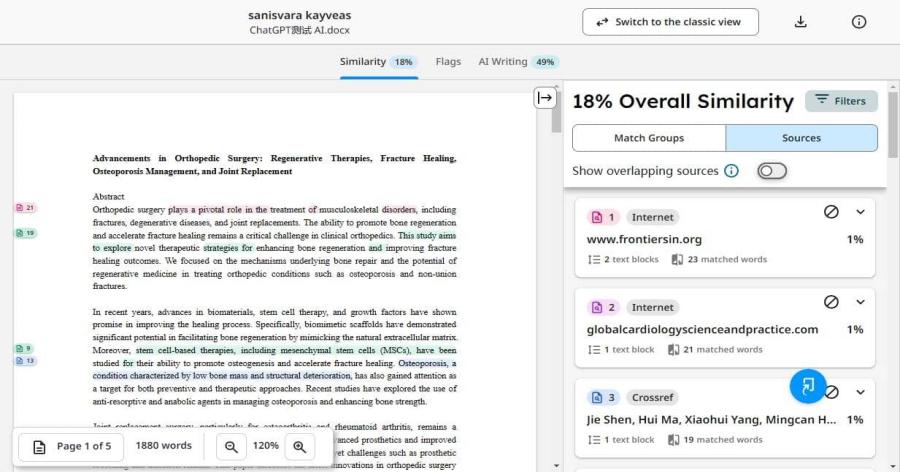Screen dimensions: 900x472
Task: Click the blue floating action button
Action: [x=808, y=386]
